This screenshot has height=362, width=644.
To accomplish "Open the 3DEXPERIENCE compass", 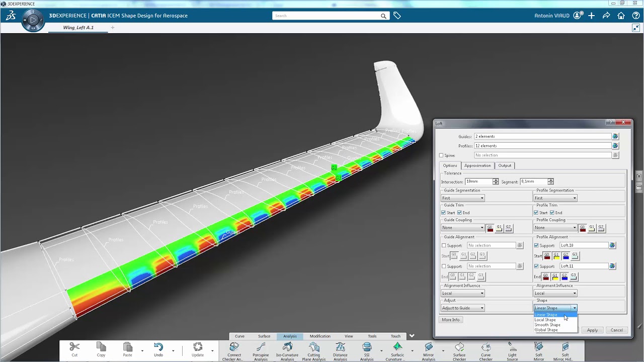I will coord(33,20).
